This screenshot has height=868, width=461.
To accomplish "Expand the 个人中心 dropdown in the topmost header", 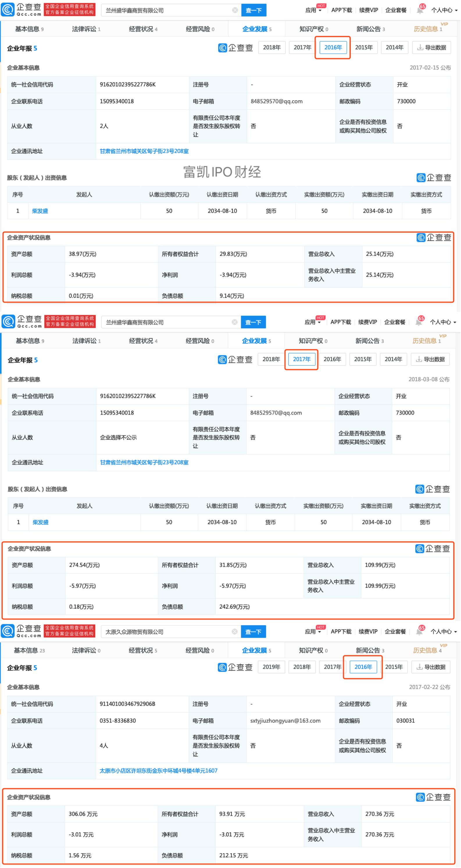I will click(444, 10).
